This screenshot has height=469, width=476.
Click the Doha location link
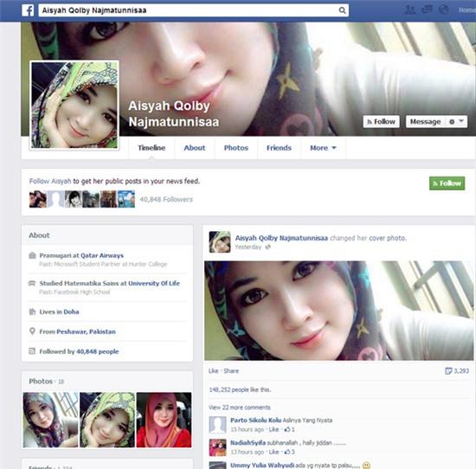click(71, 312)
